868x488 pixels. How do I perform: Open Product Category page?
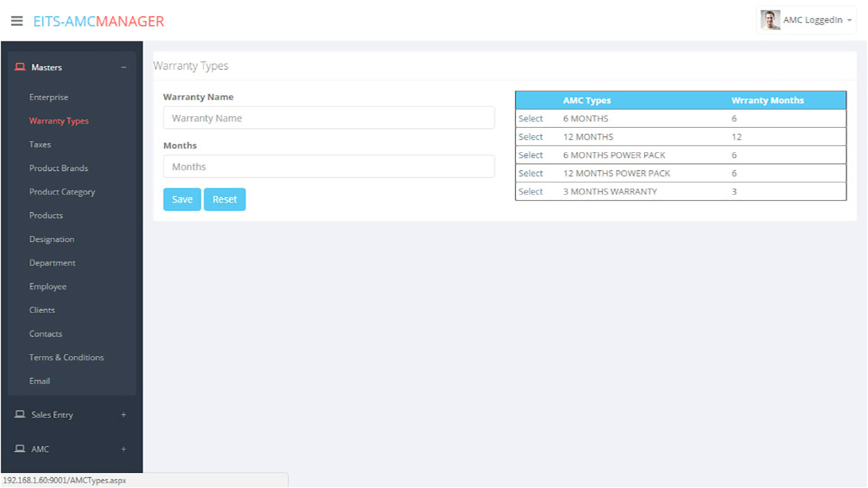[62, 192]
